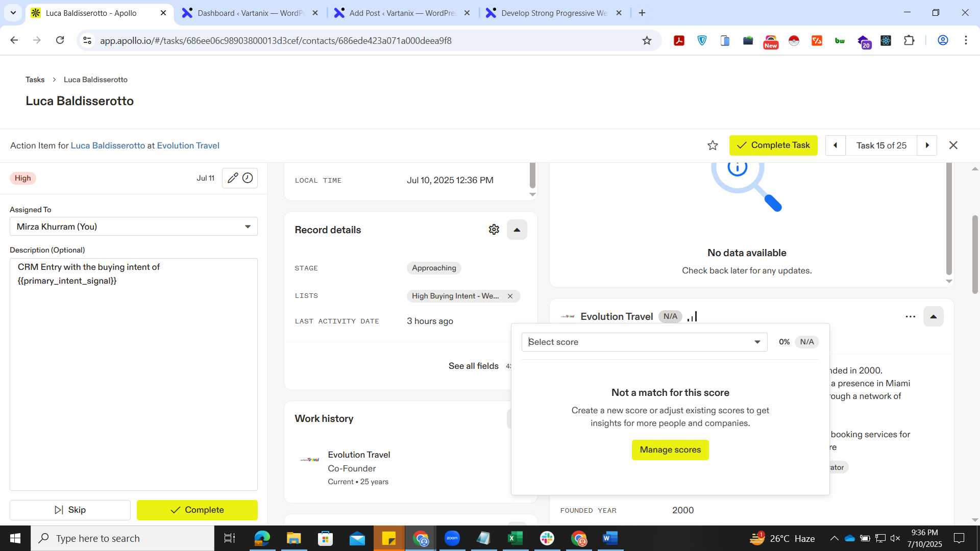
Task: Open Word from the taskbar
Action: [x=610, y=538]
